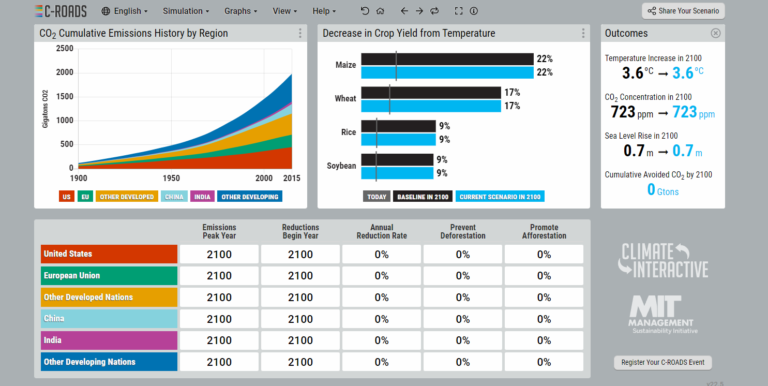768x386 pixels.
Task: Close the Outcomes panel
Action: [x=716, y=33]
